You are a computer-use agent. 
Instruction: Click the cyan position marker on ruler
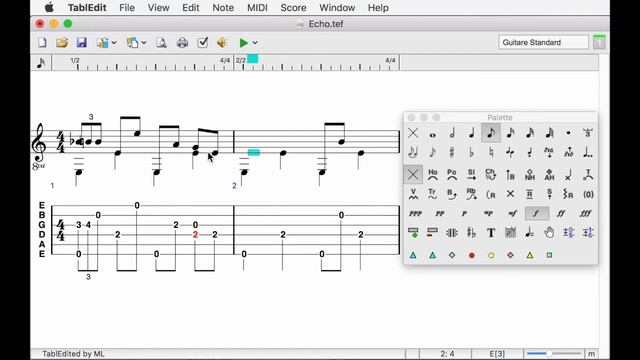[x=253, y=59]
